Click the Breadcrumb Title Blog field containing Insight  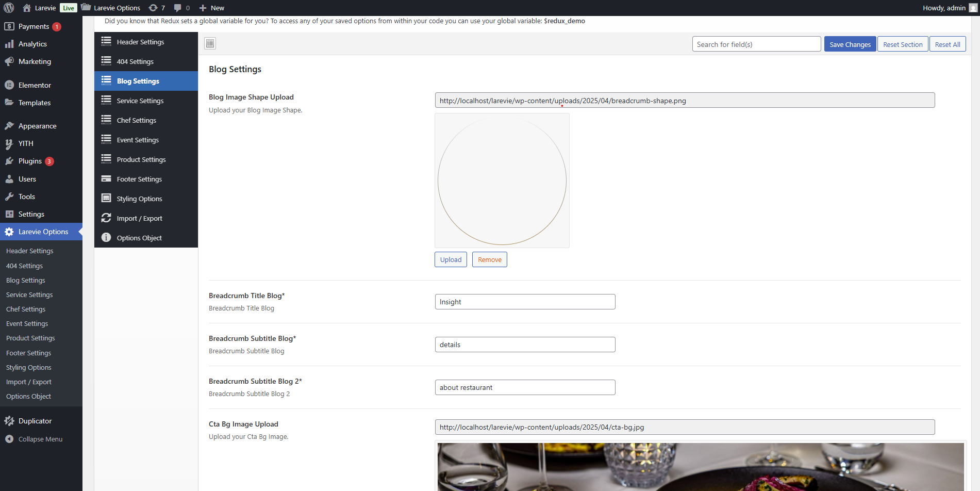(x=525, y=302)
